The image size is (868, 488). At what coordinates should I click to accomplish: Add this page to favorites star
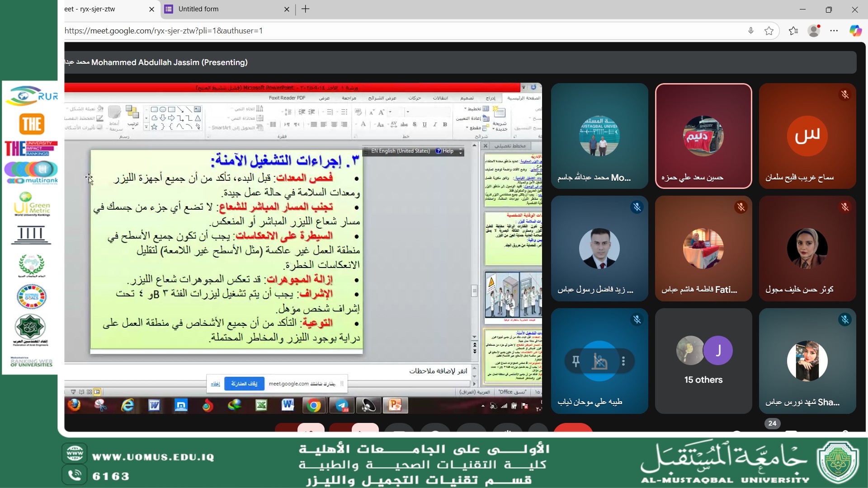[769, 31]
